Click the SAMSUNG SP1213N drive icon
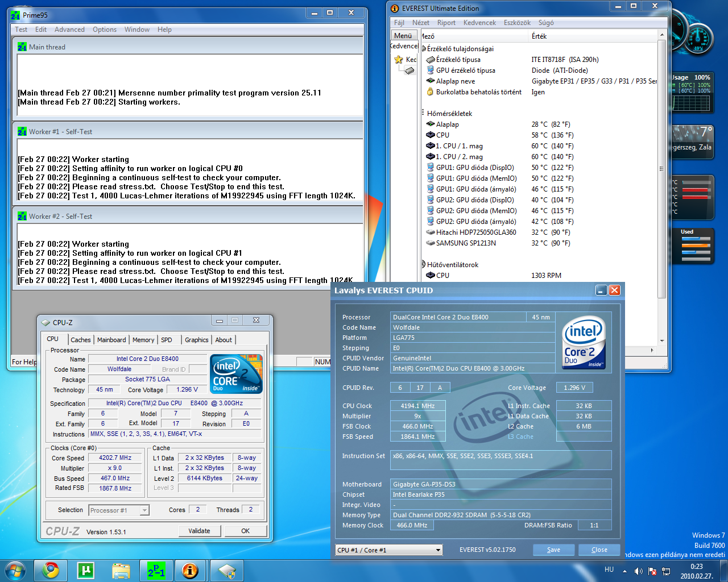Viewport: 728px width, 582px height. coord(431,243)
